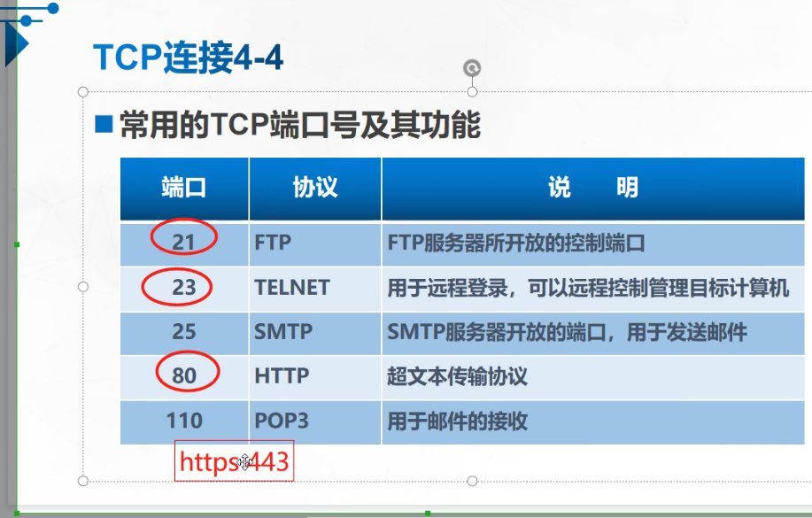Click the "TELNET" protocol cell
Viewport: 812px width, 518px height.
click(315, 289)
